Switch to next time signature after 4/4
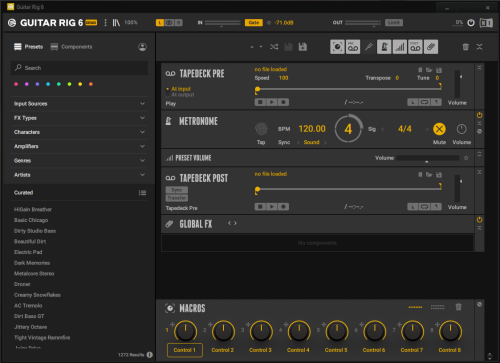The image size is (500, 363). click(x=427, y=129)
